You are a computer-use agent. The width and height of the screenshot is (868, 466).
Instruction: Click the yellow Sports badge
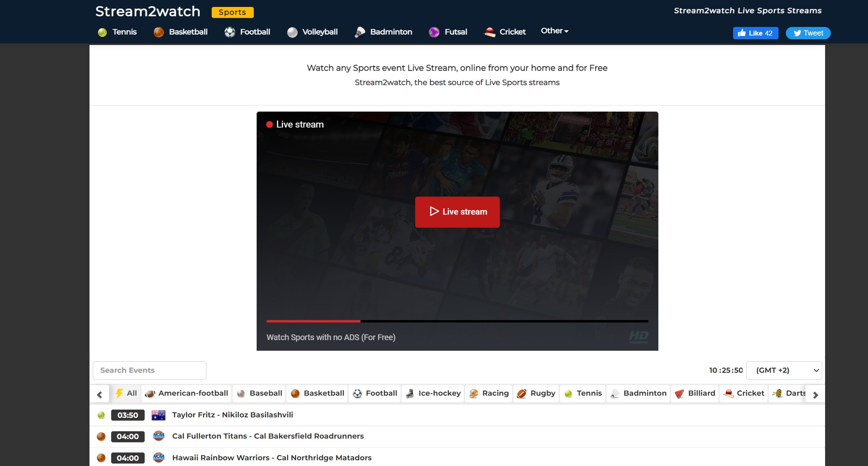pos(233,12)
